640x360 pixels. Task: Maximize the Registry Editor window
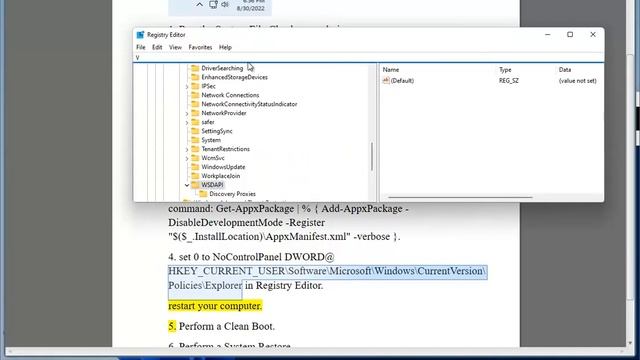(x=570, y=35)
